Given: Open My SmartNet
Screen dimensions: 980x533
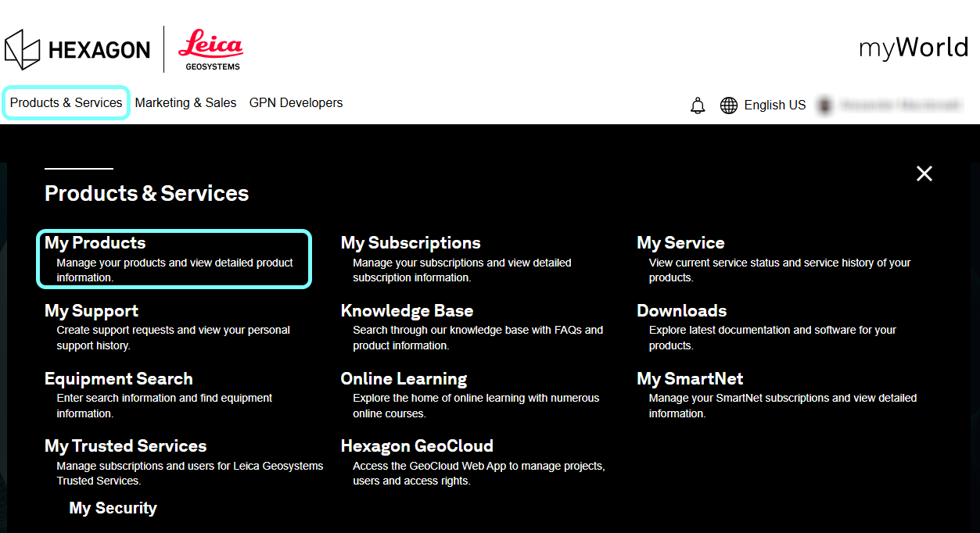Looking at the screenshot, I should point(690,379).
